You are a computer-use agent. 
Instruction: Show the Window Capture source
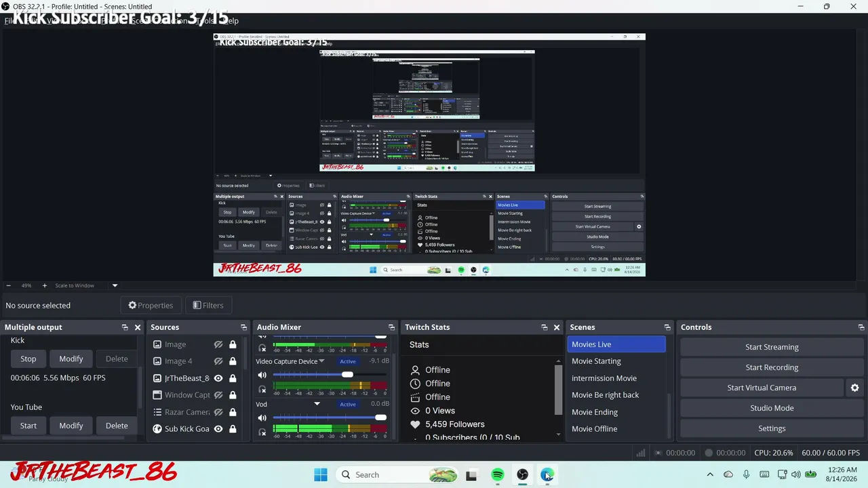218,395
